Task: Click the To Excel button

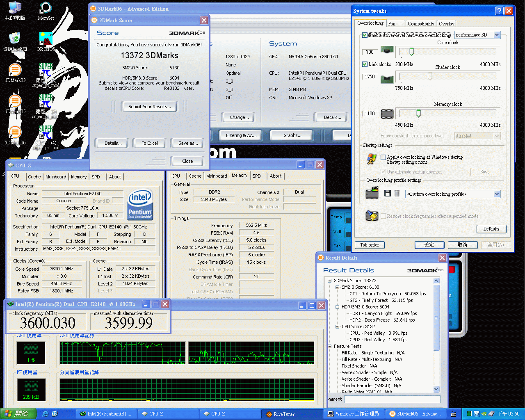Action: click(x=150, y=143)
